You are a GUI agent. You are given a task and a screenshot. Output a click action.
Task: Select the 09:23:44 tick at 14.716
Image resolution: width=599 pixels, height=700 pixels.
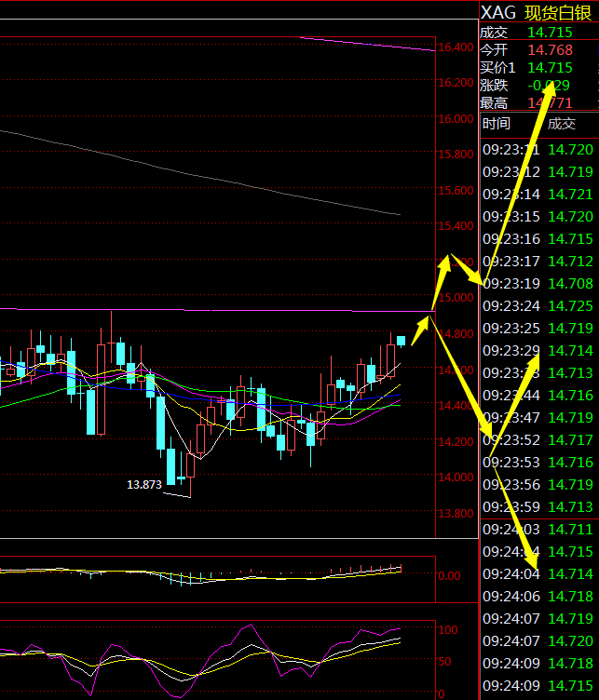point(538,395)
